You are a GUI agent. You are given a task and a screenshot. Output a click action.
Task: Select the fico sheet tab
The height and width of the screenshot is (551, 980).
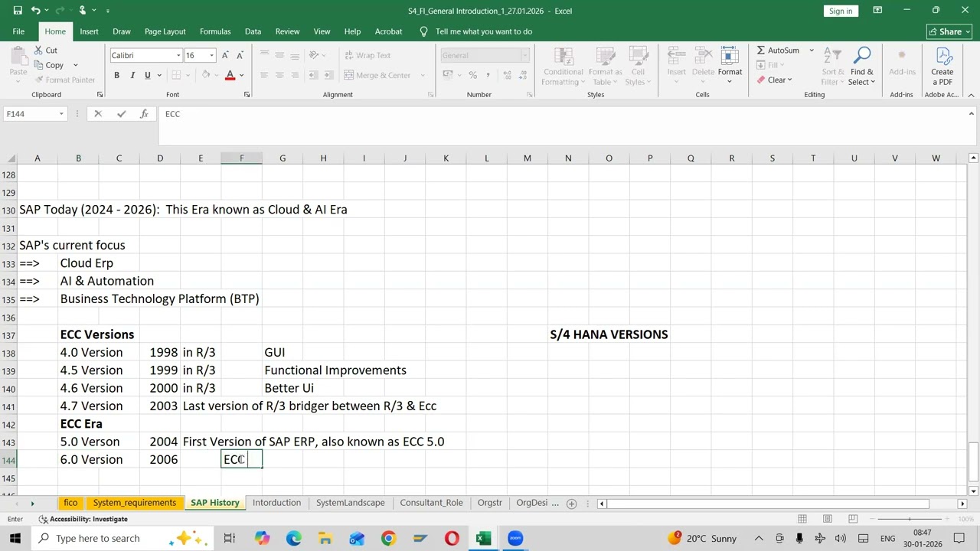coord(70,503)
